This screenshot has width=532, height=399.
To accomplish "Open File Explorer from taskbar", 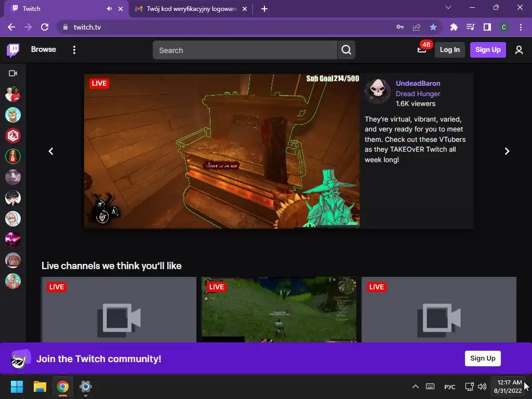I will 39,387.
